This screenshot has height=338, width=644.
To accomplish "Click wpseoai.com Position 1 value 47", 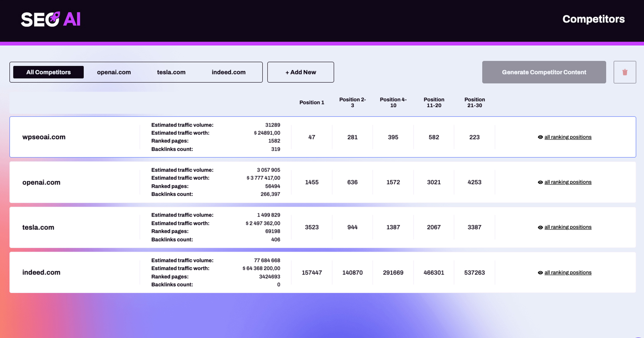I will (x=312, y=137).
